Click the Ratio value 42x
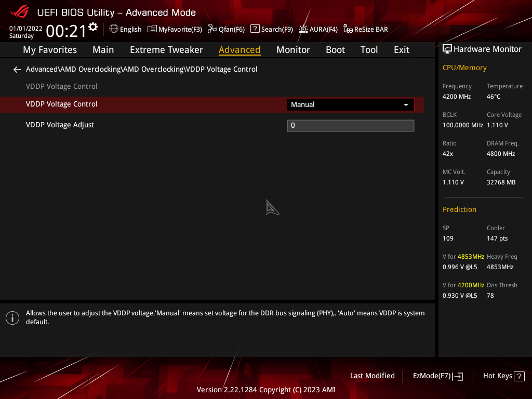This screenshot has width=532, height=399. tap(447, 154)
